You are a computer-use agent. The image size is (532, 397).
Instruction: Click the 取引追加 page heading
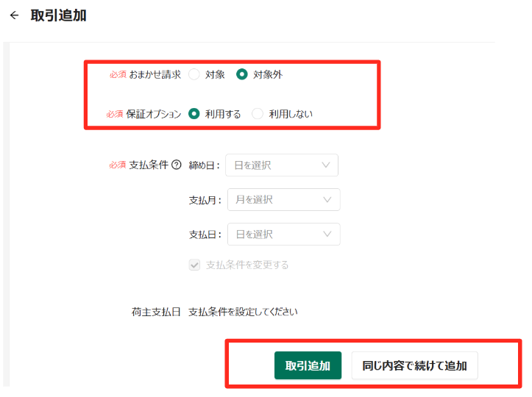(x=58, y=15)
